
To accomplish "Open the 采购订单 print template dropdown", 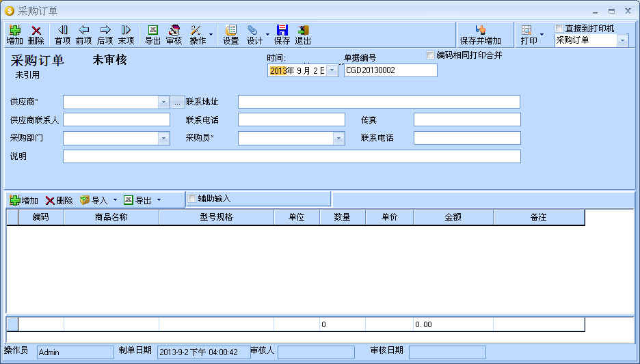I will tap(622, 40).
